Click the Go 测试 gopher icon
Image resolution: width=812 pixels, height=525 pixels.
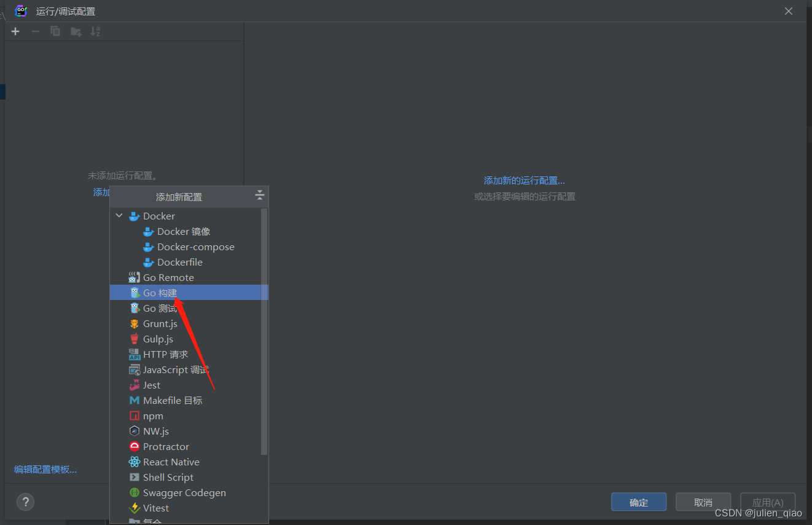[134, 308]
